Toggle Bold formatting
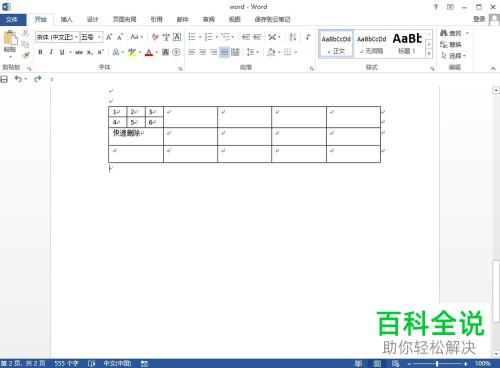This screenshot has height=368, width=500. click(x=40, y=52)
